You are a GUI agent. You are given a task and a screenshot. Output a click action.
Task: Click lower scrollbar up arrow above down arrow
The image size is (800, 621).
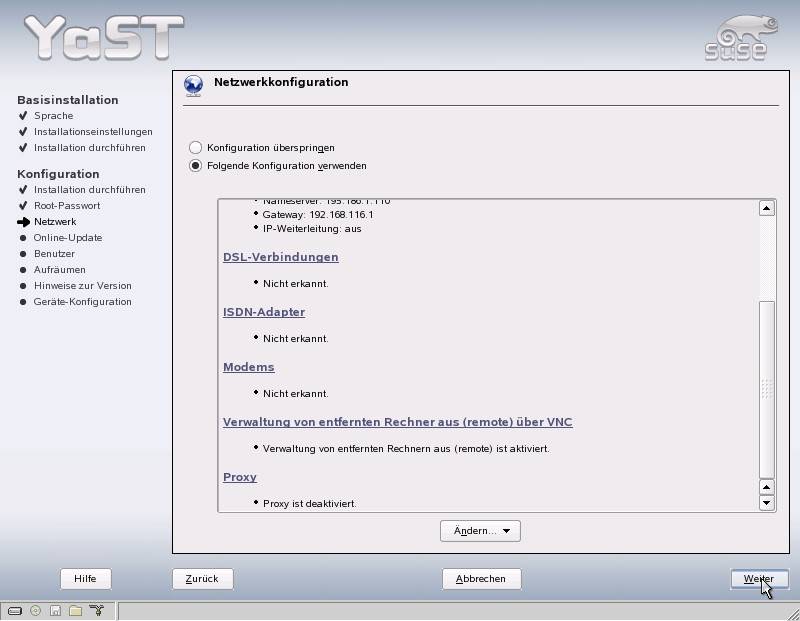click(x=766, y=487)
